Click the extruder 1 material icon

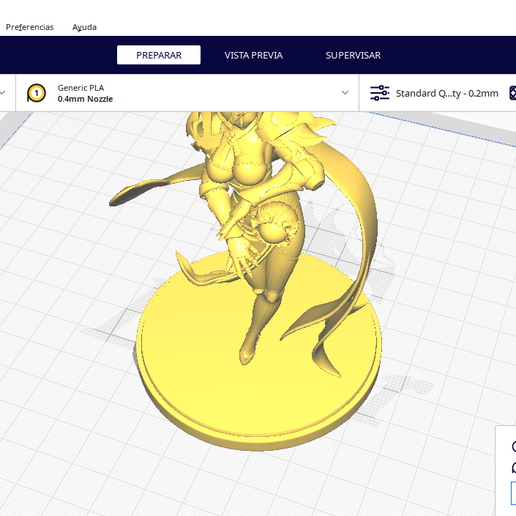(x=36, y=93)
